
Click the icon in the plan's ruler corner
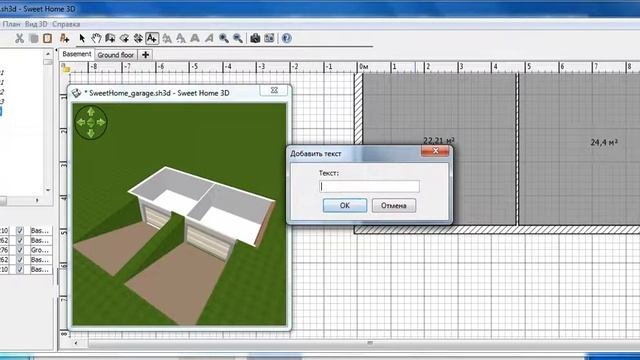[x=65, y=68]
